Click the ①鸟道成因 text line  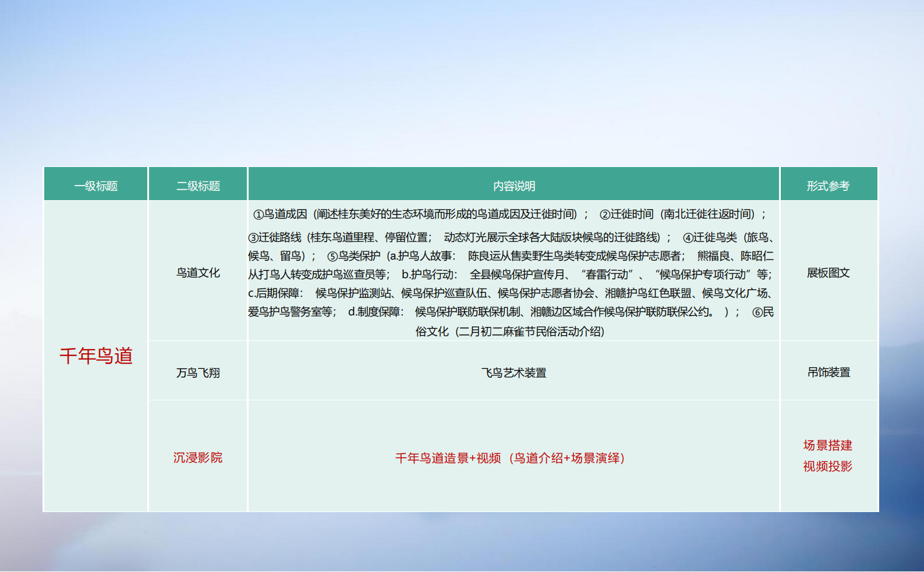[x=510, y=214]
